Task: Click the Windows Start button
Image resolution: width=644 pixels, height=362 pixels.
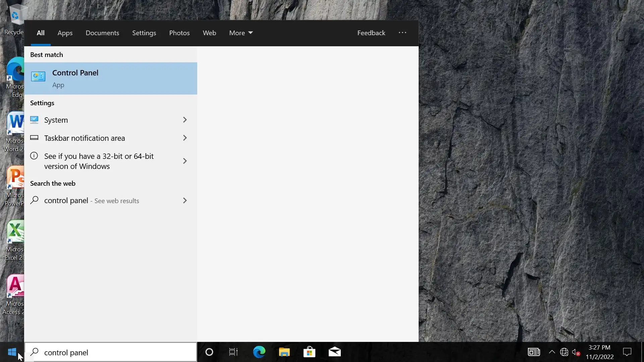Action: (x=12, y=352)
